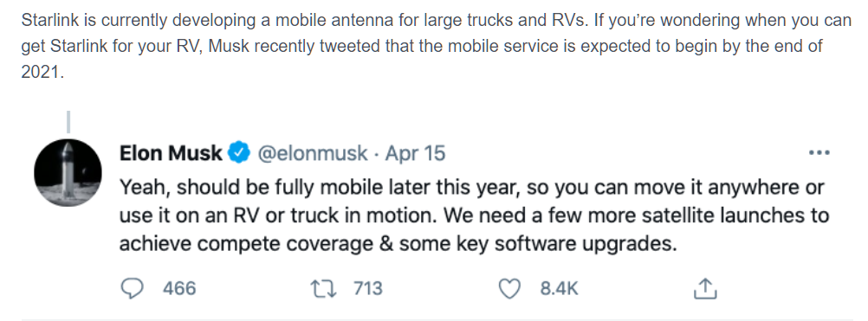Click tweet line "achieve compete coverage"
Viewport: 868px width, 321px height.
click(398, 244)
